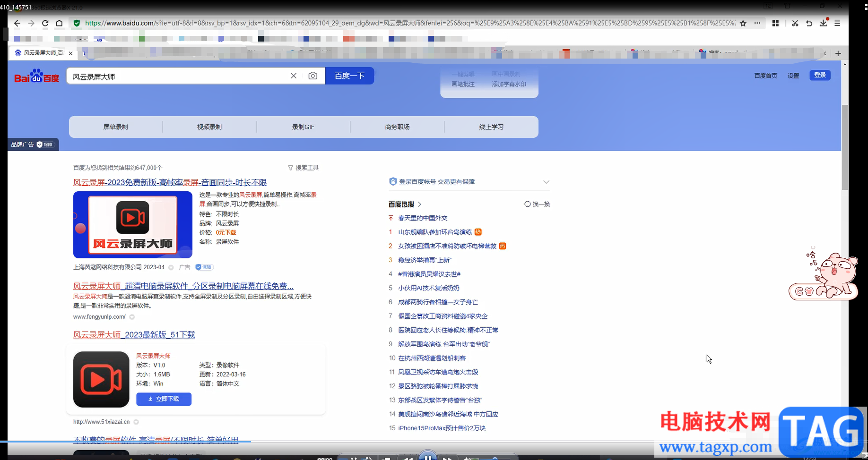Select the 线上学习 tab

pos(492,127)
